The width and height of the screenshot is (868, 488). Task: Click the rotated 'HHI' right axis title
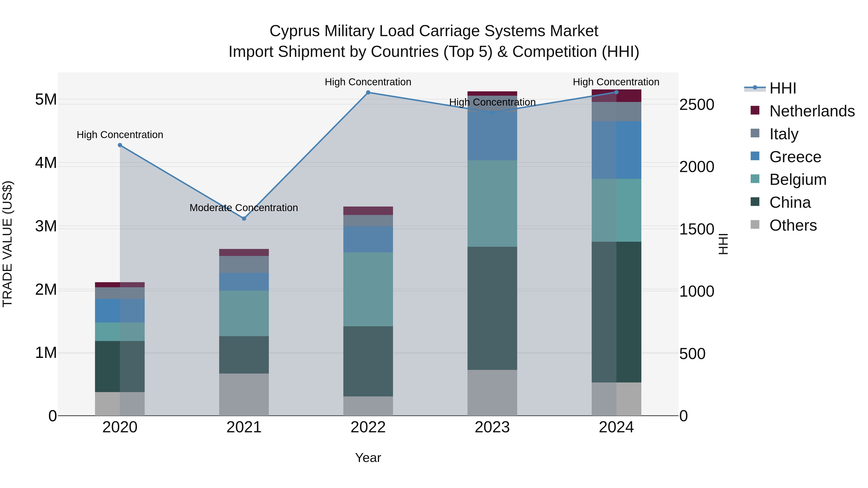pos(723,244)
